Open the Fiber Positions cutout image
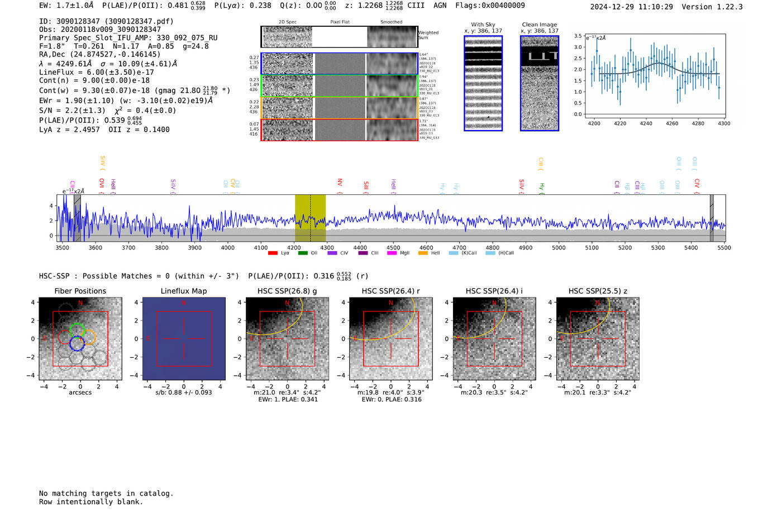 pyautogui.click(x=80, y=339)
